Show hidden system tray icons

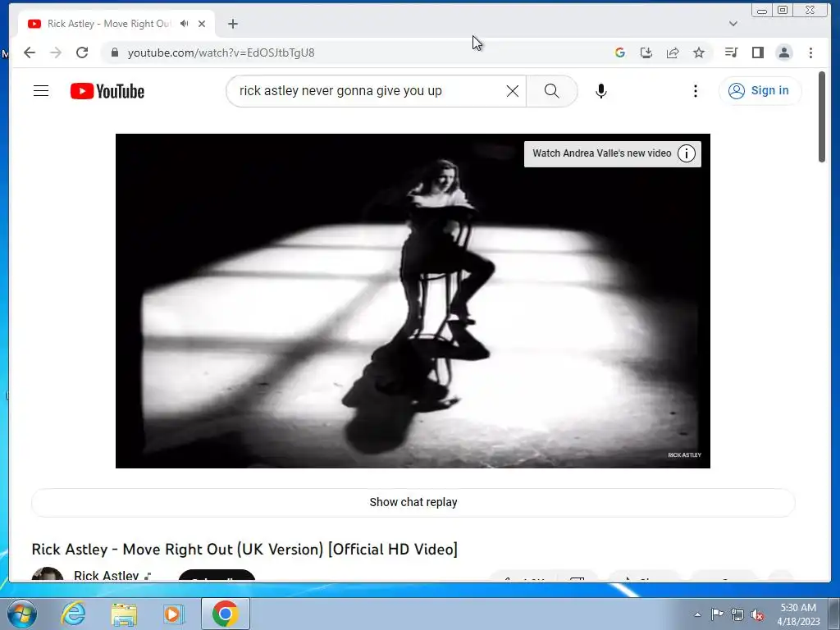[x=697, y=614]
